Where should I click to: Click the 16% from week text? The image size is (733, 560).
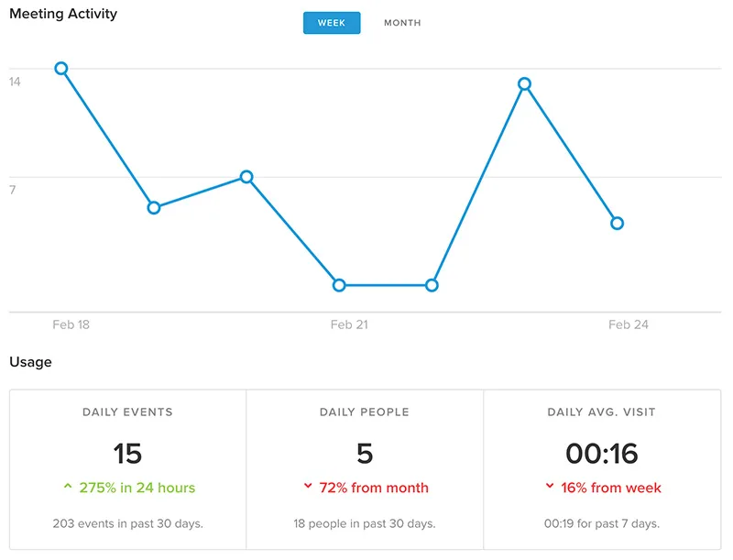click(x=611, y=488)
